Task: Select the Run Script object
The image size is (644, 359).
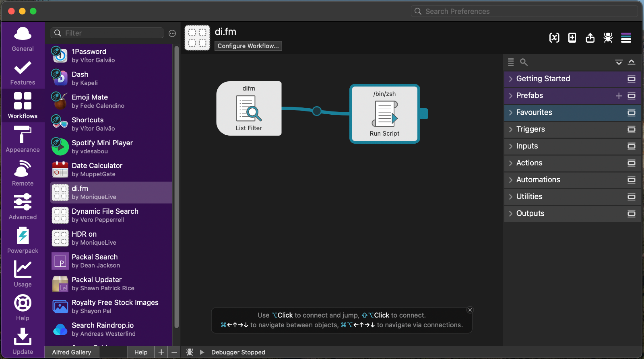Action: [385, 114]
